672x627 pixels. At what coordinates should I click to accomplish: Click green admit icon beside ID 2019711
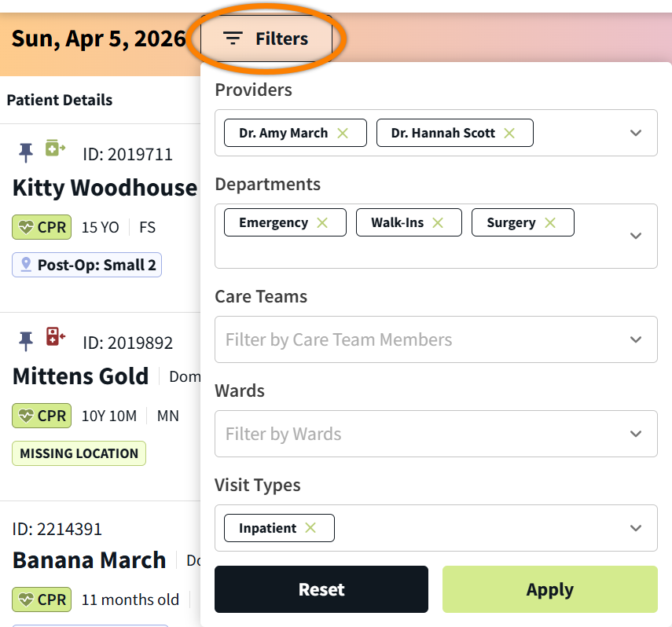pos(55,148)
